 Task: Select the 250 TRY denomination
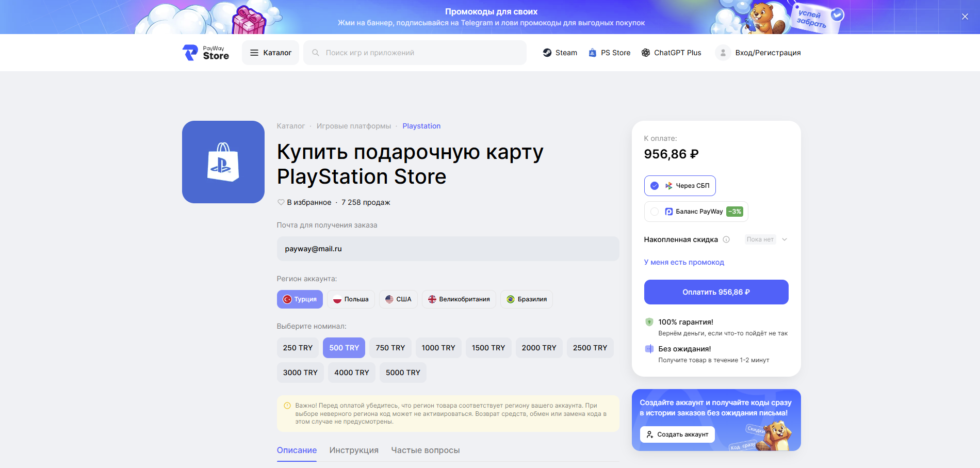[x=298, y=348]
